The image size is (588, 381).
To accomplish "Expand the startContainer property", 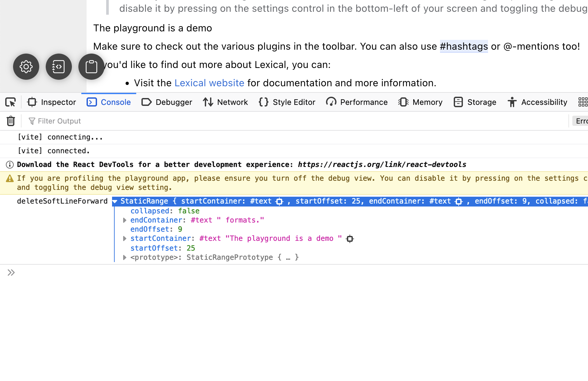I will coord(124,238).
